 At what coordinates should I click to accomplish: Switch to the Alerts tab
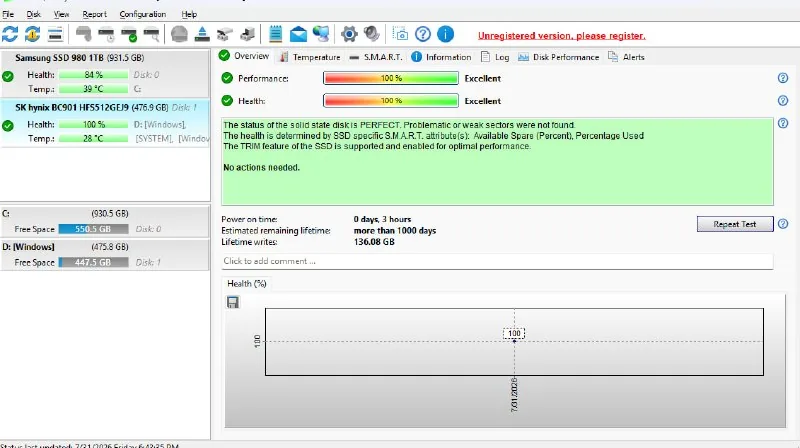626,57
